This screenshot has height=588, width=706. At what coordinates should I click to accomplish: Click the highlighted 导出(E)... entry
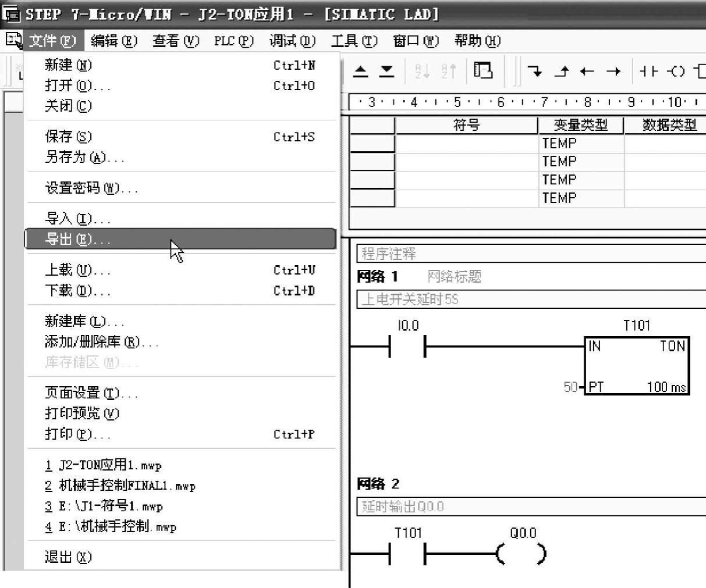[181, 239]
